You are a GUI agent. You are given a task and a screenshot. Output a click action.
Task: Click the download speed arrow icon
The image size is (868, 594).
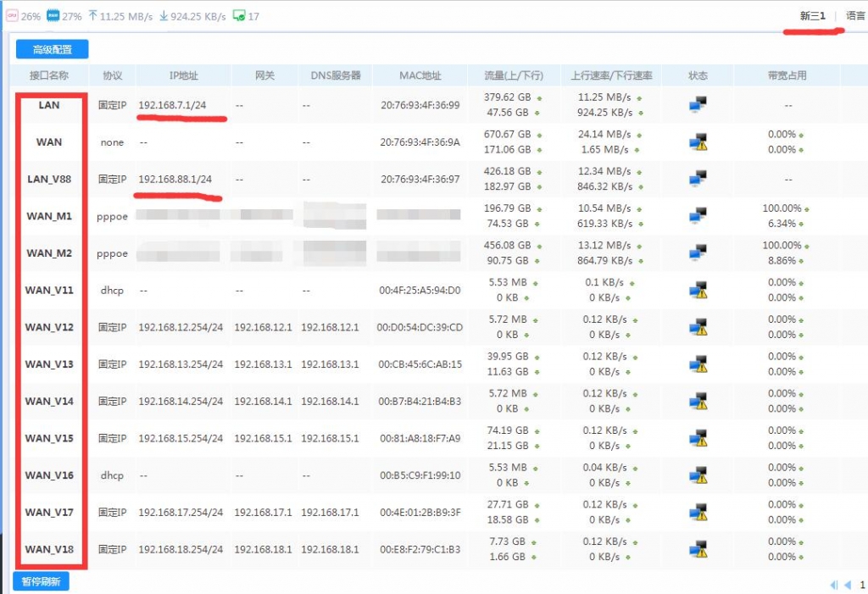pyautogui.click(x=164, y=16)
